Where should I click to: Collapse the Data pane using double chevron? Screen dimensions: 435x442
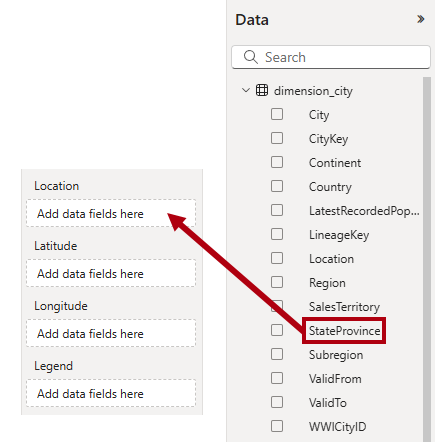421,19
